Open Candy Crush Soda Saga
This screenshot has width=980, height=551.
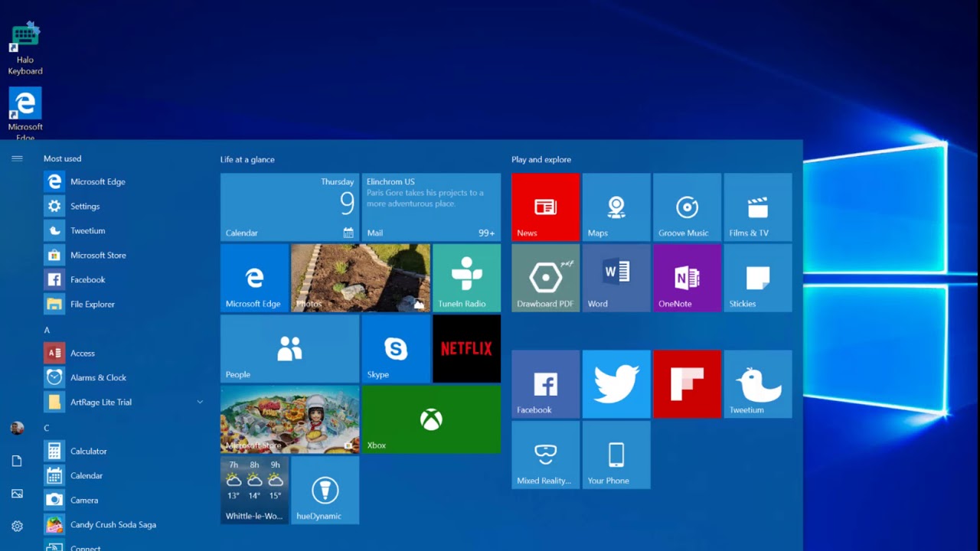pos(124,524)
